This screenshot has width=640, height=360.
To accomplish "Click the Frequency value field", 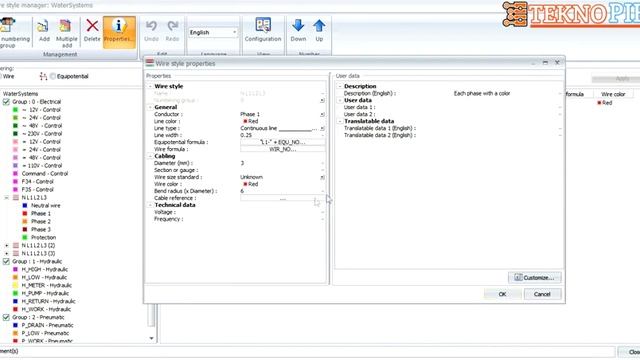I will 282,219.
